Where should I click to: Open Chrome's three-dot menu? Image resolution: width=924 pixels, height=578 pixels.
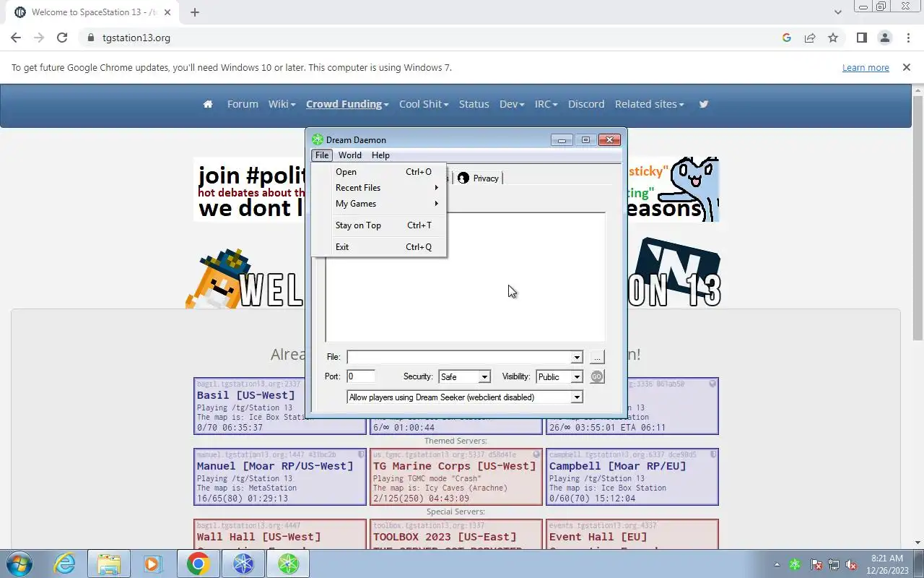point(908,38)
